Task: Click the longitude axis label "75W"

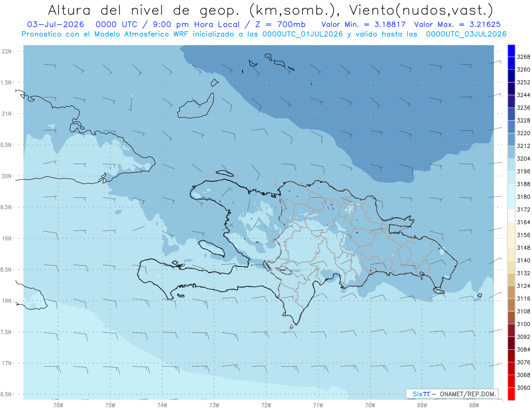Action: point(110,404)
